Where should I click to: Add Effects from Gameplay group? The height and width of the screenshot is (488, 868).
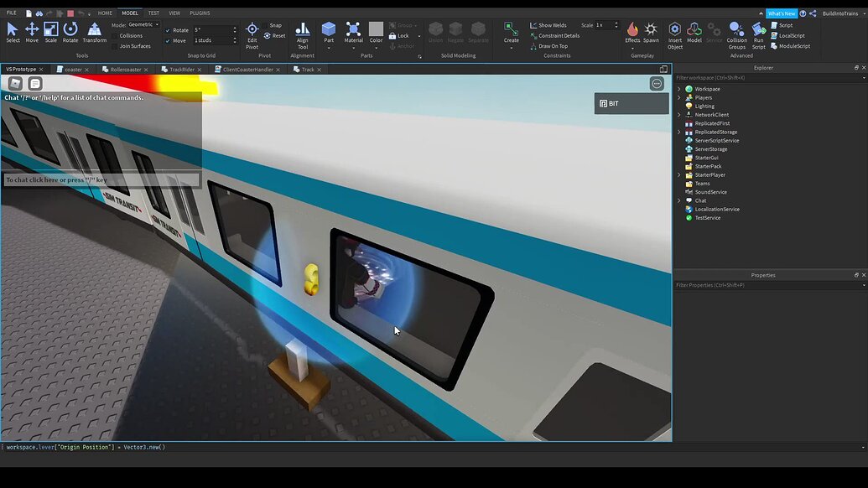(x=632, y=32)
